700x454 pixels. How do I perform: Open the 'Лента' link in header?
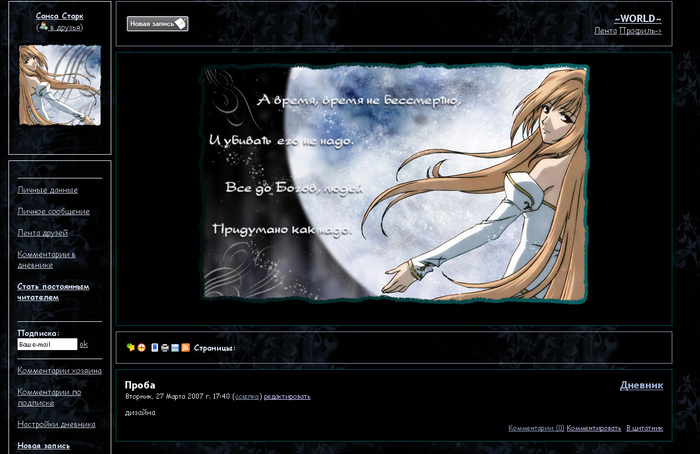pos(605,31)
